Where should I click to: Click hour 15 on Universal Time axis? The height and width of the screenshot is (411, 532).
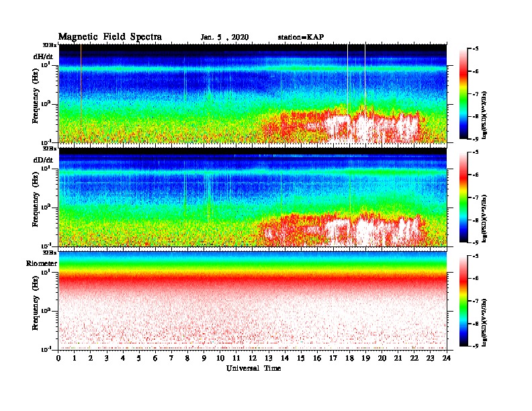click(x=301, y=358)
